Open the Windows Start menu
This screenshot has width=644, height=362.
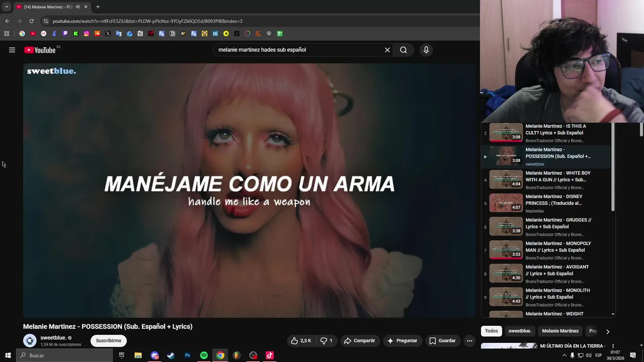tap(8, 355)
